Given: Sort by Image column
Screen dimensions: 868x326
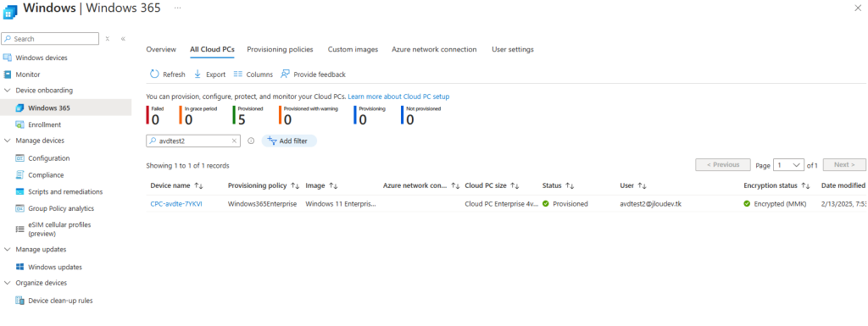Looking at the screenshot, I should [321, 185].
